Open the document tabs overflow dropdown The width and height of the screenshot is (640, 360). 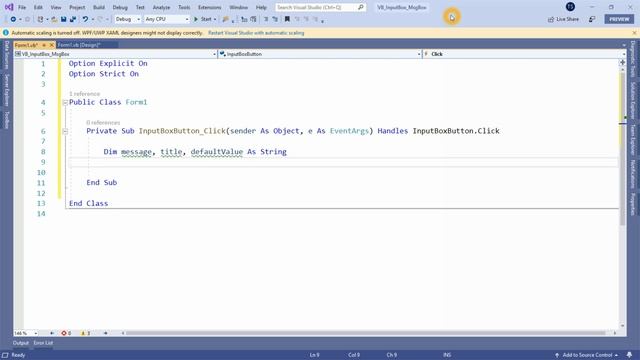coord(623,45)
